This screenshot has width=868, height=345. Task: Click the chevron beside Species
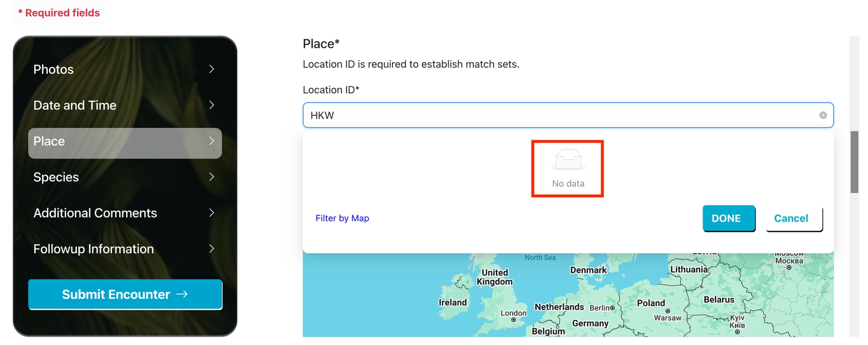[x=212, y=177]
